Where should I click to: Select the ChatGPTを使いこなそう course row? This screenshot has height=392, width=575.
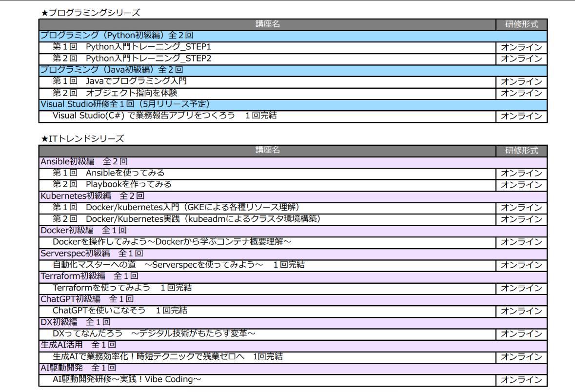coord(120,311)
